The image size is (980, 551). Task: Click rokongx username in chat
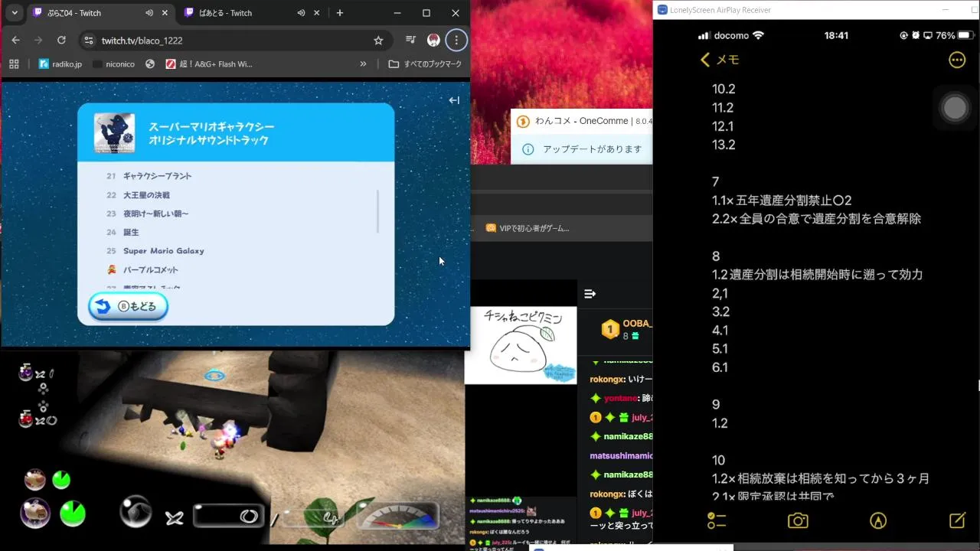pos(607,379)
